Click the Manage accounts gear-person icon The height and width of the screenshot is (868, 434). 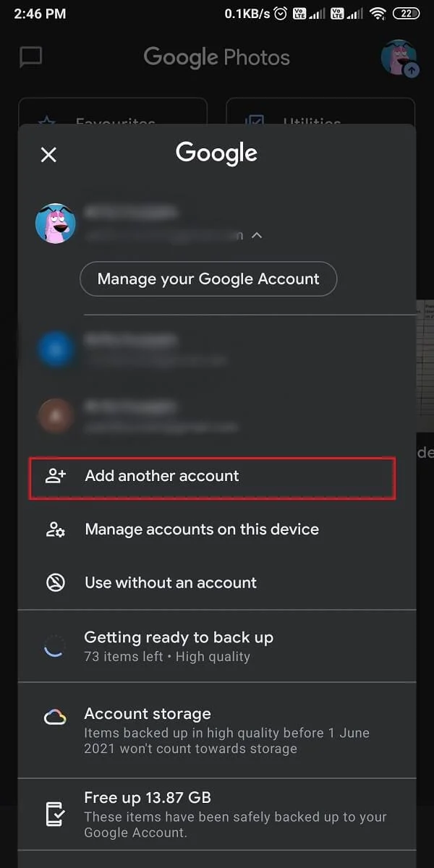(x=56, y=529)
